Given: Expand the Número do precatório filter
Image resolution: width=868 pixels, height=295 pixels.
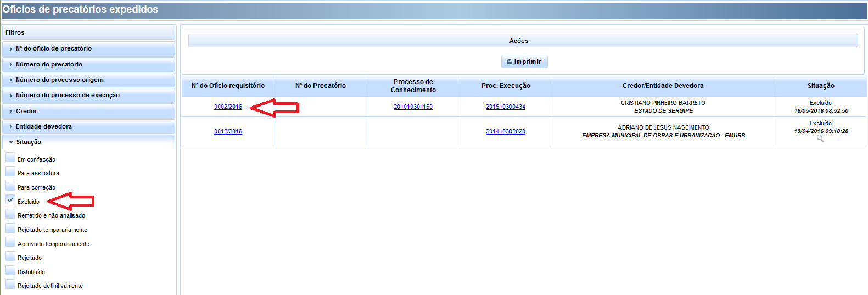Looking at the screenshot, I should [x=49, y=64].
